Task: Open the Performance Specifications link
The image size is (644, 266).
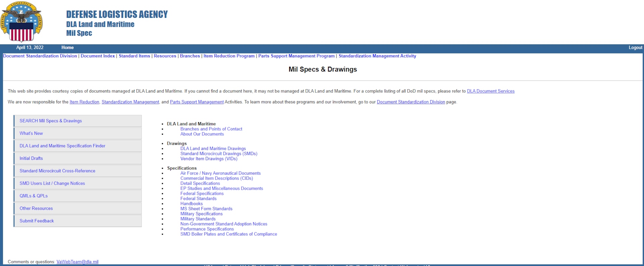Action: [207, 229]
